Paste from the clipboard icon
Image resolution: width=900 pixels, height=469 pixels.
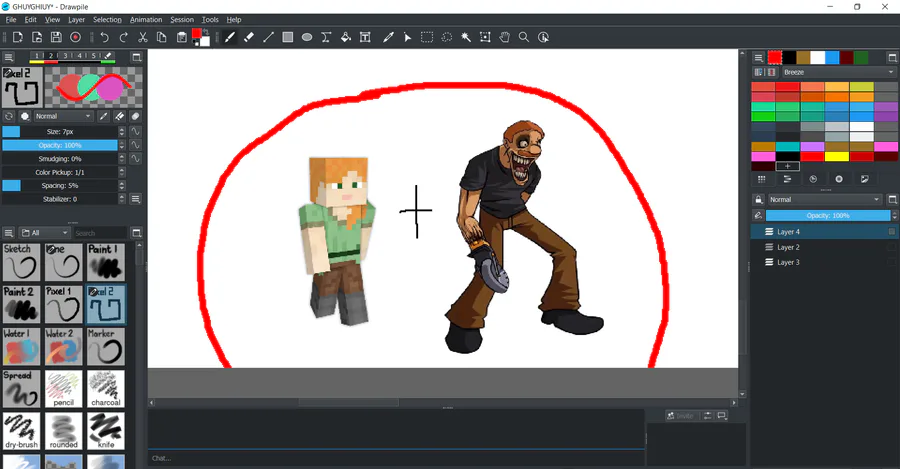click(x=181, y=37)
